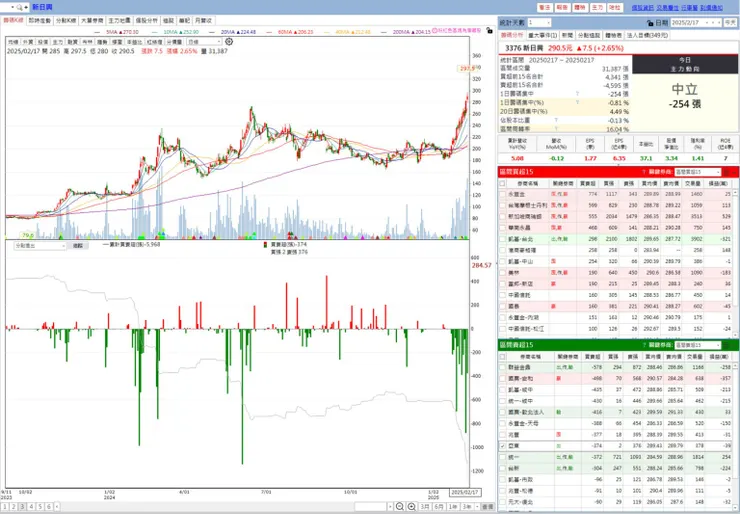Tick the checkbox for 凱基-台北 row
This screenshot has height=514, width=740.
click(x=503, y=239)
